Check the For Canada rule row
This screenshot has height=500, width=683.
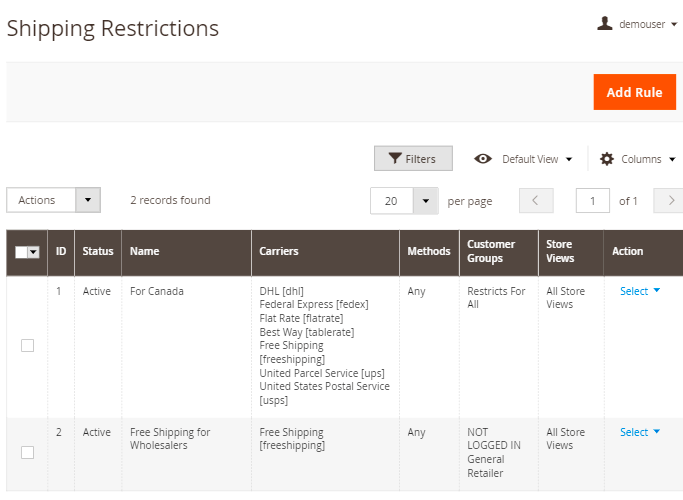[27, 345]
